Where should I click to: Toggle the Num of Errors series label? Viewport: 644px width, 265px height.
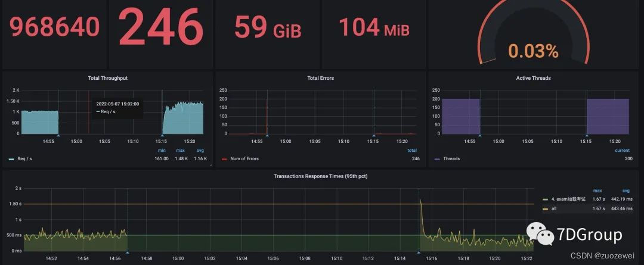click(244, 159)
